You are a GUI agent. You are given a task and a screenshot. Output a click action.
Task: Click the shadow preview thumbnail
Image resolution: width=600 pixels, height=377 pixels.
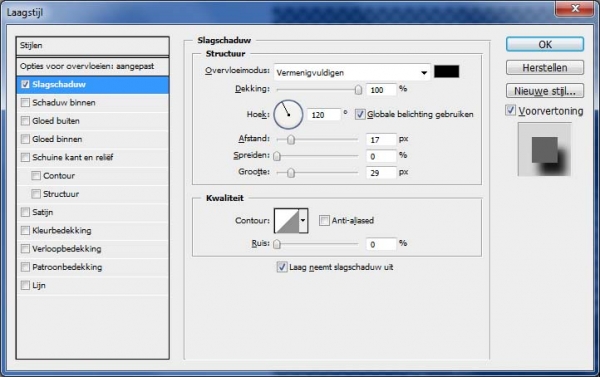545,149
